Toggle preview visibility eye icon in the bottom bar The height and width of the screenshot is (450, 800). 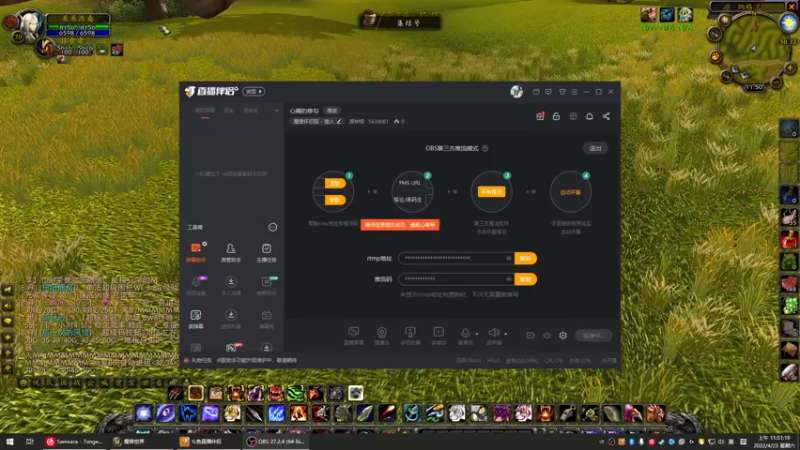click(547, 335)
